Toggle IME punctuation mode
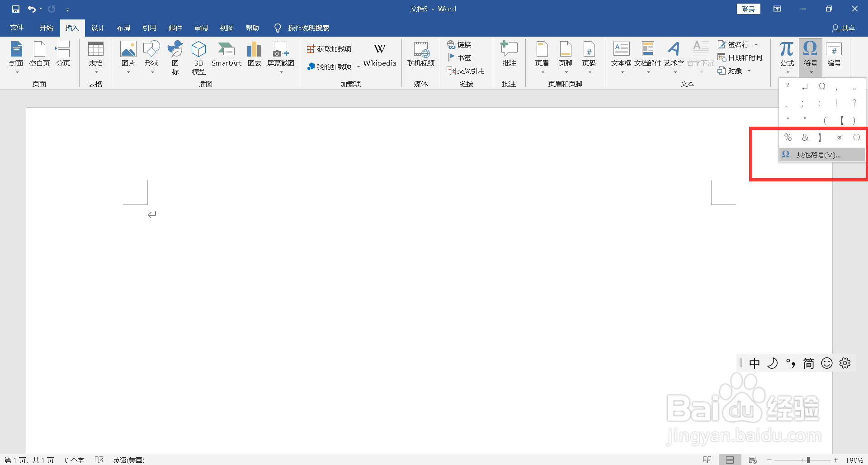The image size is (868, 465). tap(791, 363)
